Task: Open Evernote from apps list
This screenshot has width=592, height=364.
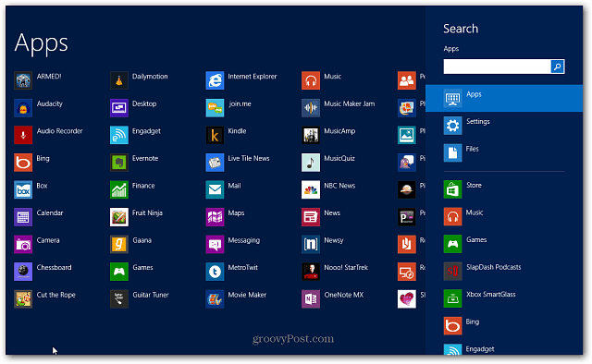Action: (x=119, y=163)
